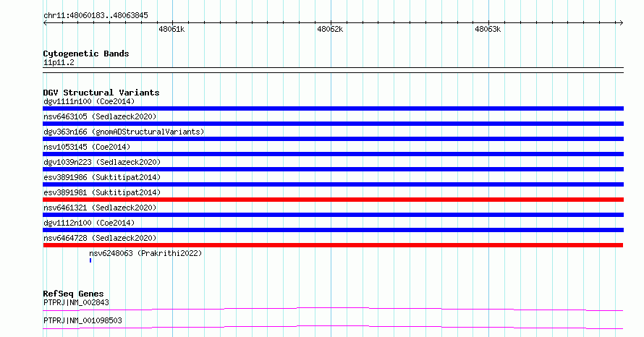
Task: Click the Cytogenetic Bands track title
Action: (86, 54)
